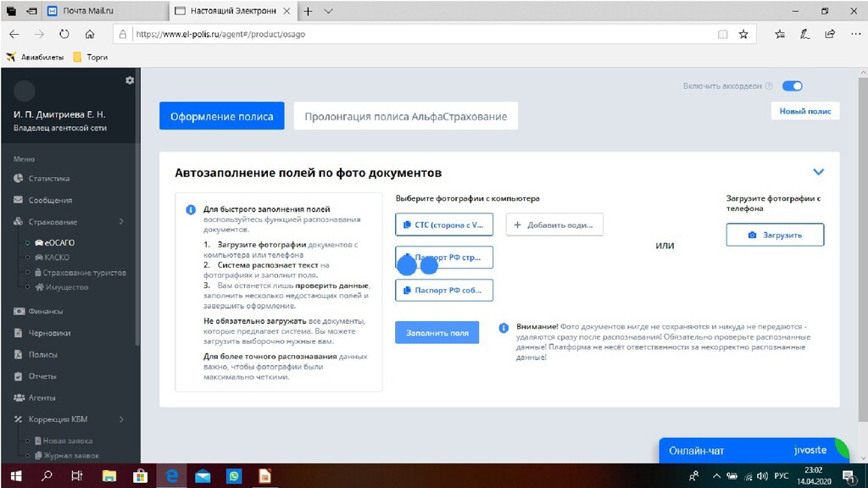
Task: Open taskbar search magnifier
Action: tap(47, 476)
